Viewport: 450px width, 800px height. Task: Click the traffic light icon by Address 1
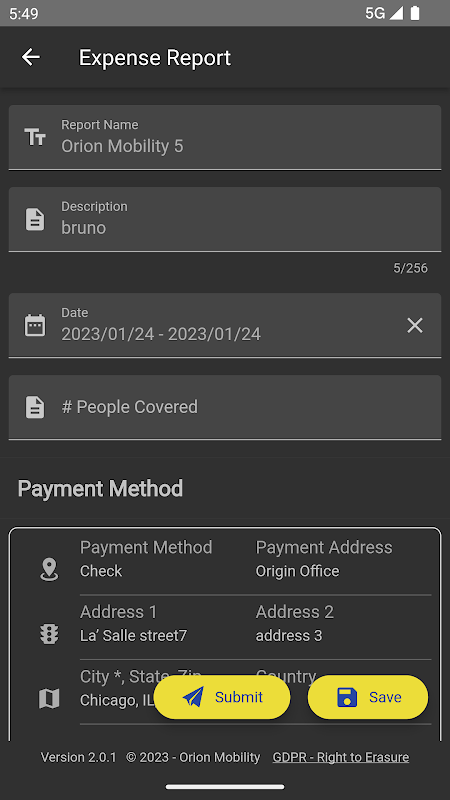(49, 634)
